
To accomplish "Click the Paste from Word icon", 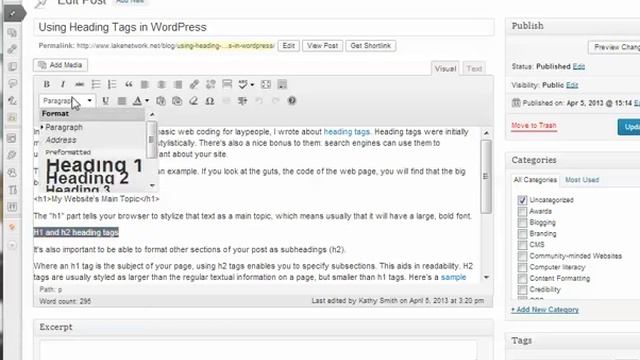I will tap(177, 100).
